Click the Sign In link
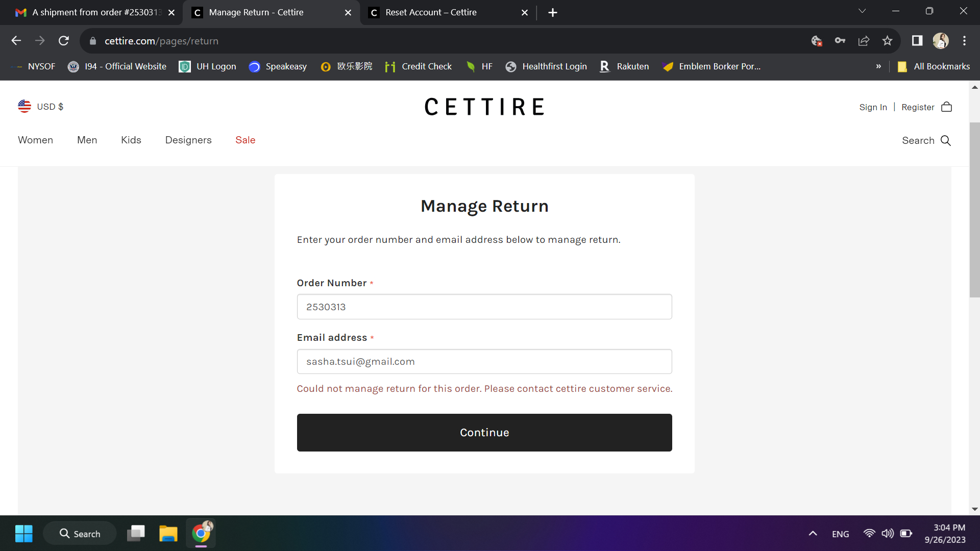 tap(873, 107)
